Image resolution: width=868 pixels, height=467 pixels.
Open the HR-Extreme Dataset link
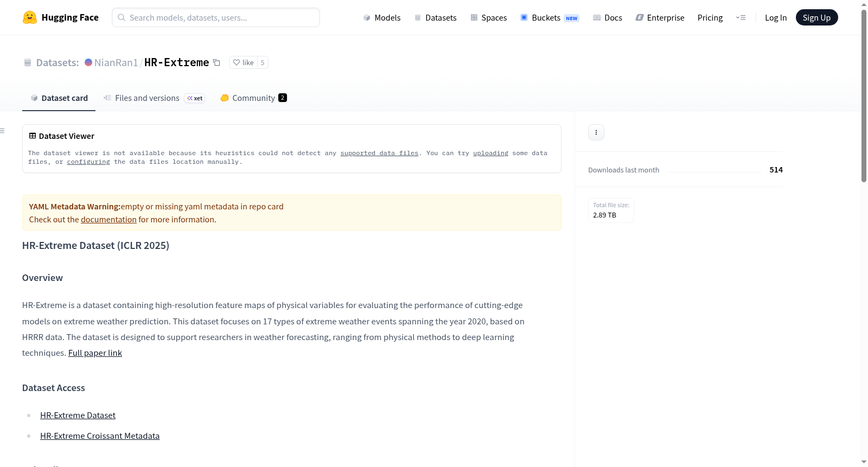point(78,415)
